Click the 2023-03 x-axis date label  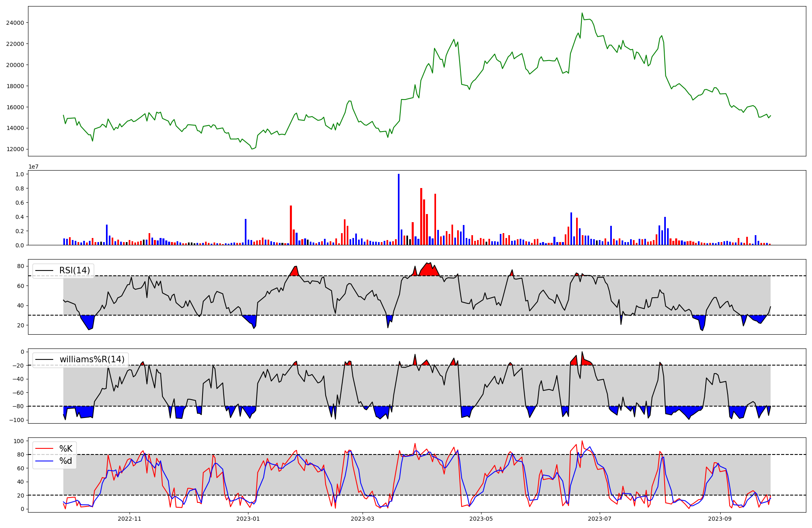point(363,519)
